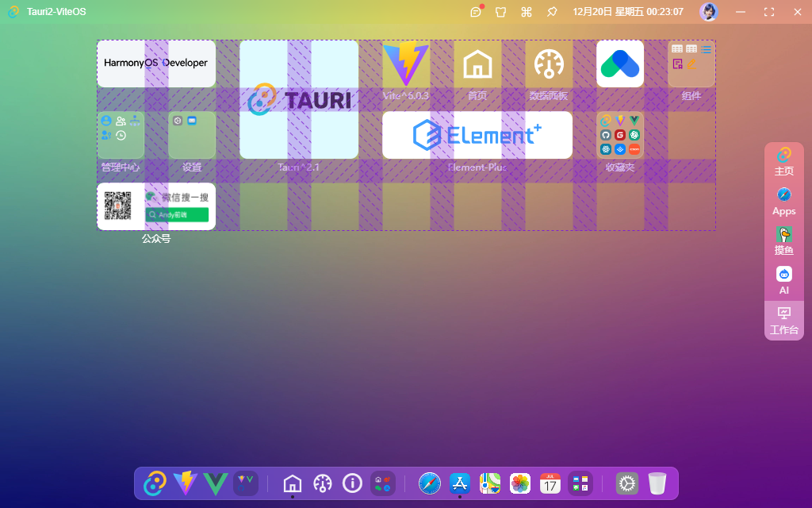Screen dimensions: 812x508
Task: Expand the 收藏夹 favorites folder
Action: coord(620,135)
